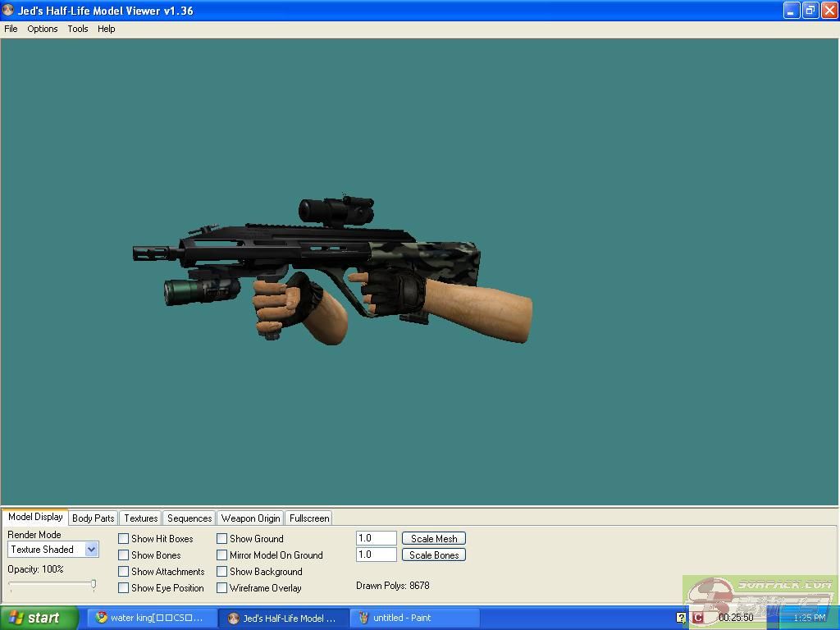The width and height of the screenshot is (840, 630).
Task: Click the Chrome icon in the taskbar
Action: click(102, 618)
